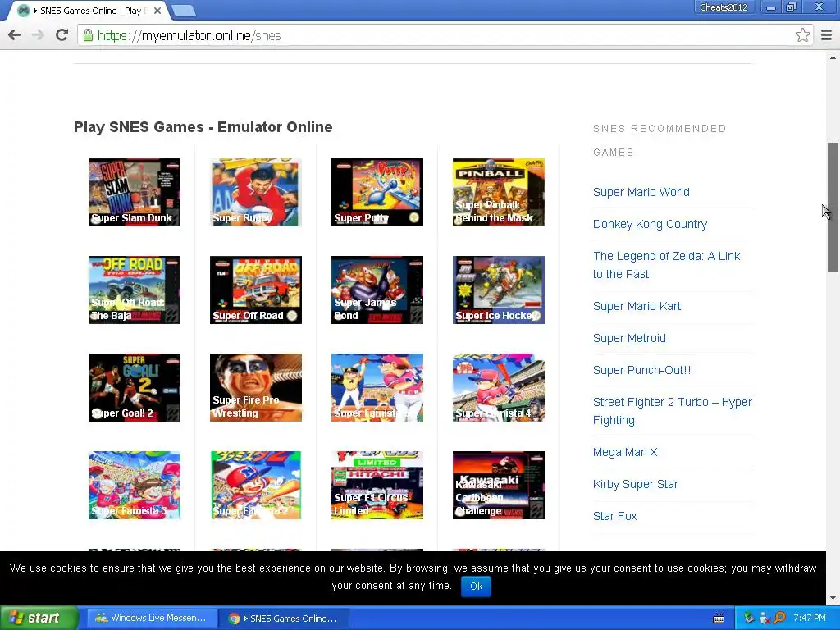This screenshot has height=630, width=840.
Task: Open the Donkey Kong Country link
Action: point(650,224)
